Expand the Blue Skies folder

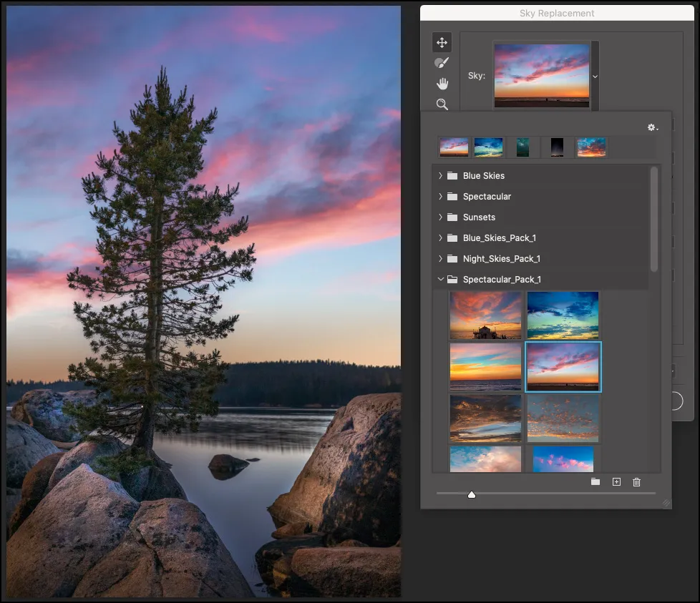[x=440, y=176]
